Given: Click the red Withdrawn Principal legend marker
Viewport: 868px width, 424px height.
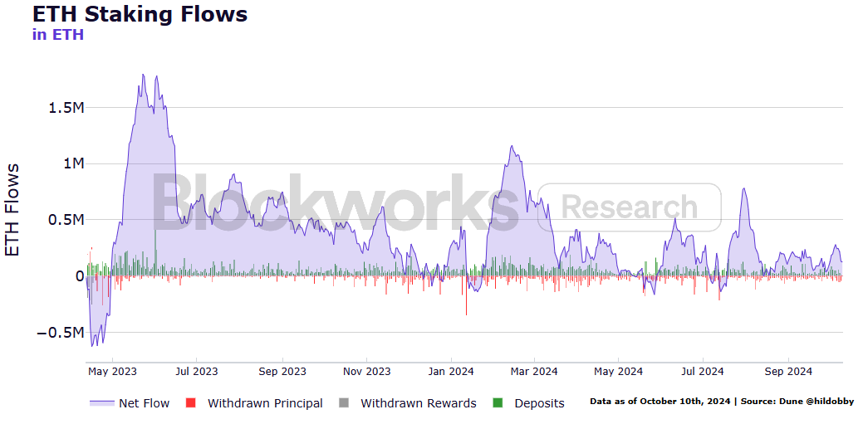Looking at the screenshot, I should pos(190,403).
